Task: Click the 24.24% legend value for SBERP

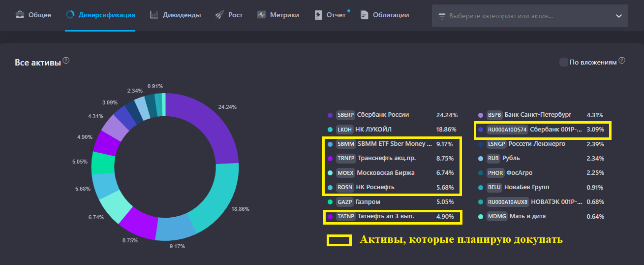Action: click(447, 115)
